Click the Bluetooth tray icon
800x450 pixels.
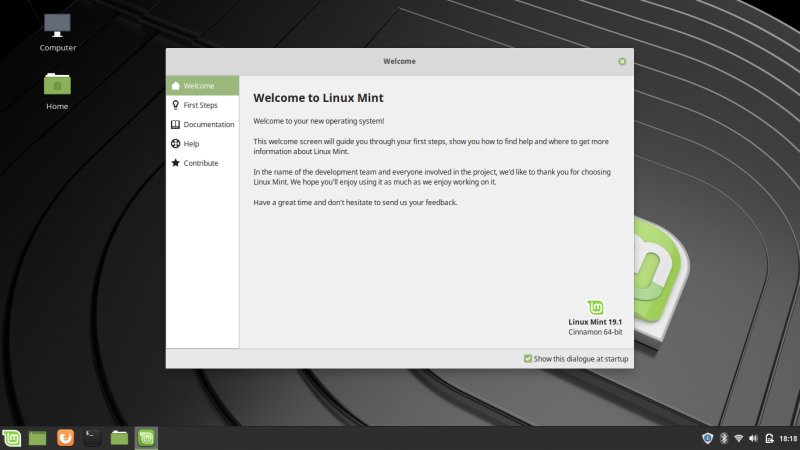pos(723,438)
